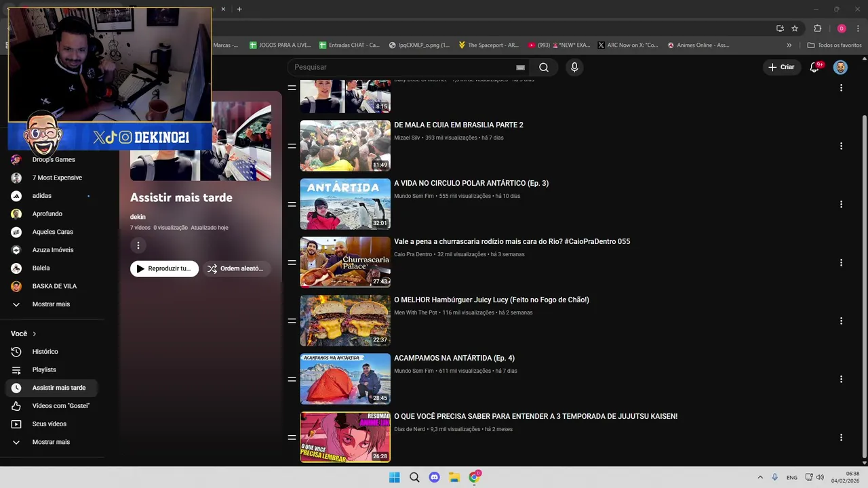Viewport: 868px width, 488px height.
Task: Click Mundo Sem Fim channel under Ep. 3 video
Action: point(414,196)
